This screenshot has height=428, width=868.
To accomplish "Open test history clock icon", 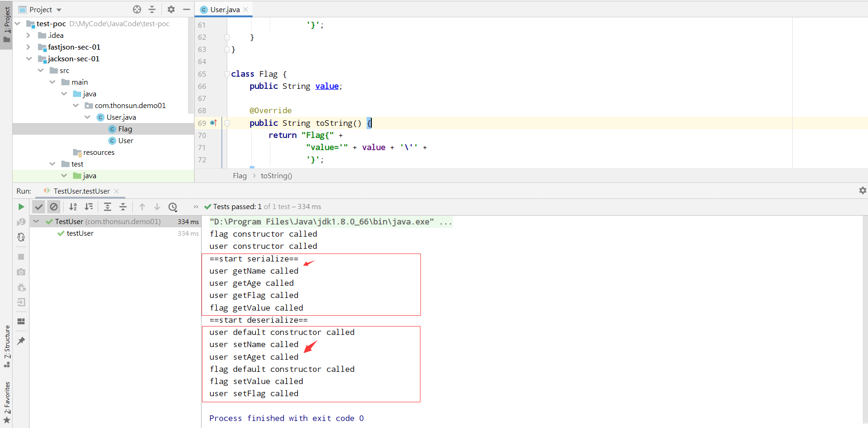I will pyautogui.click(x=173, y=207).
